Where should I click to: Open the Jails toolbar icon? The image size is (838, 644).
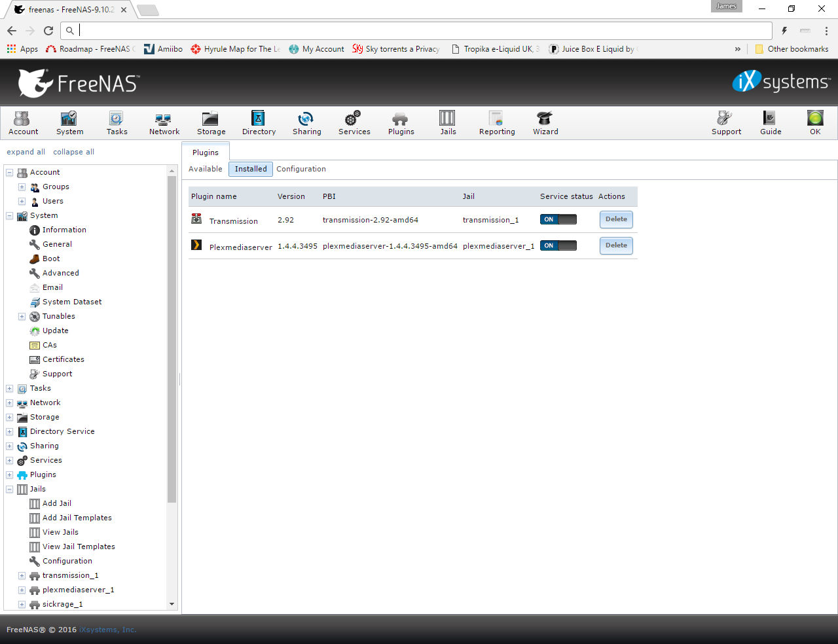point(448,122)
